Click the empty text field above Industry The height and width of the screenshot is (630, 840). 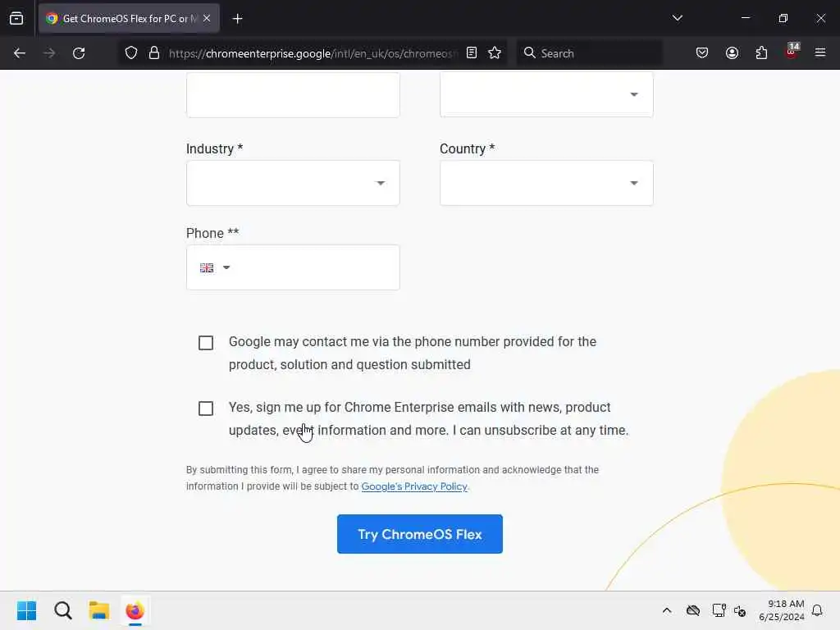point(293,94)
